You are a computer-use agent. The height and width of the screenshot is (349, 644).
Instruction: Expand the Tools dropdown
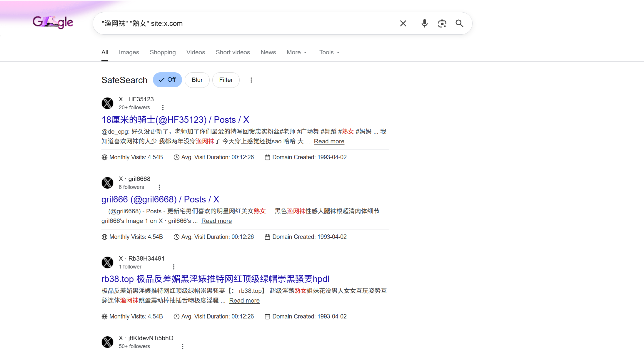click(329, 52)
